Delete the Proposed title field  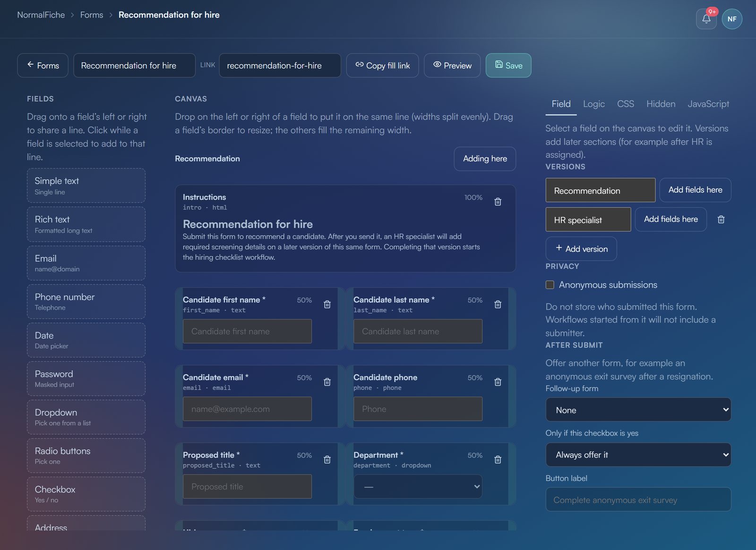pos(327,459)
